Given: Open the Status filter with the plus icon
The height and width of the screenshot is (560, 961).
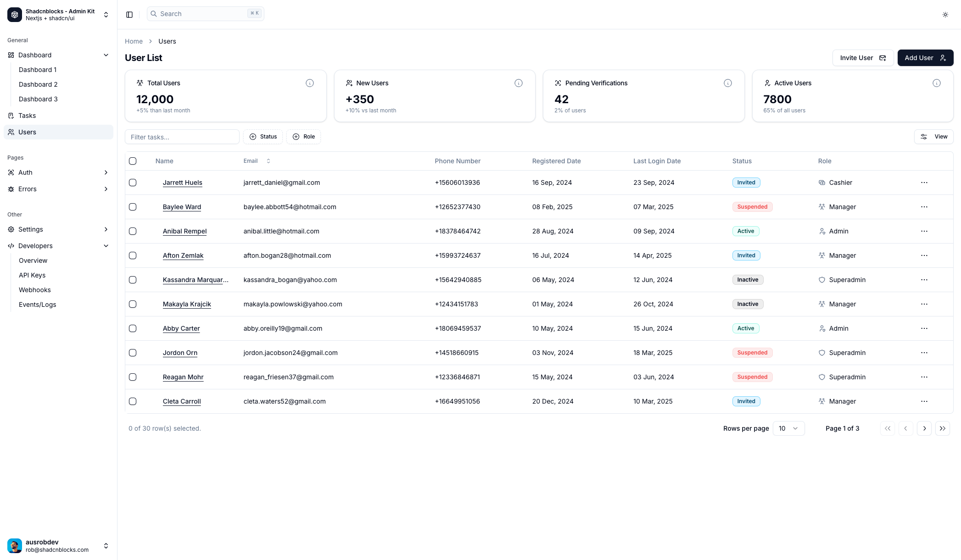Looking at the screenshot, I should (x=263, y=136).
